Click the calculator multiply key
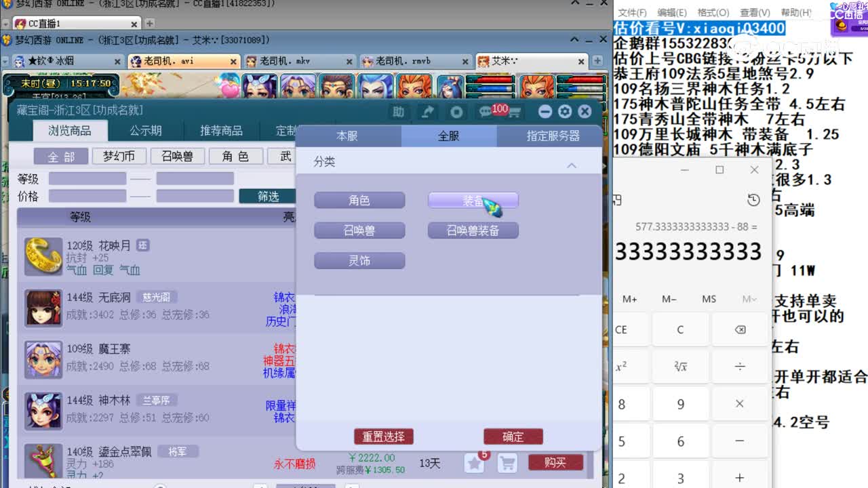Viewport: 868px width, 488px height. point(740,404)
